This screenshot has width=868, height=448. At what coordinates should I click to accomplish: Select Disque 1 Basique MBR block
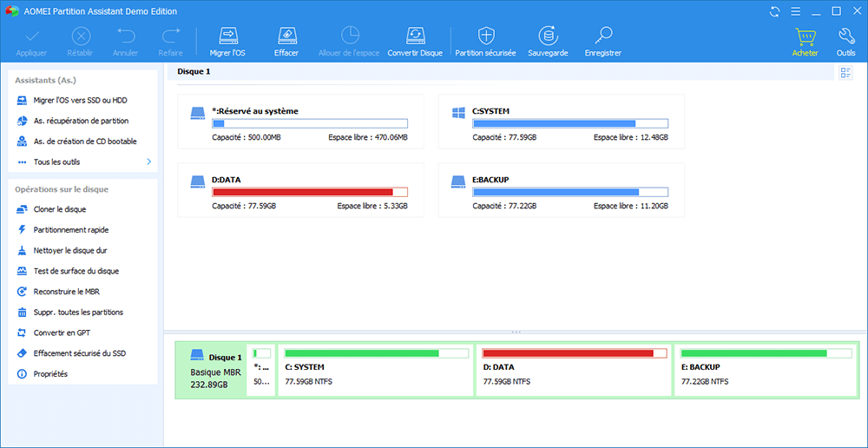point(211,370)
